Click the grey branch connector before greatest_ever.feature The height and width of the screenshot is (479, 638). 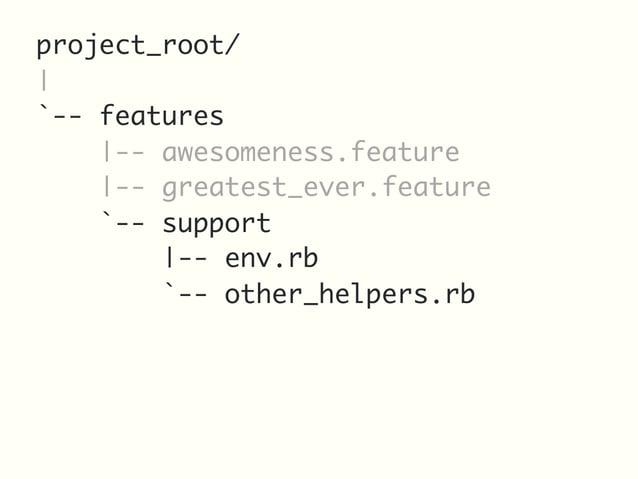point(124,187)
